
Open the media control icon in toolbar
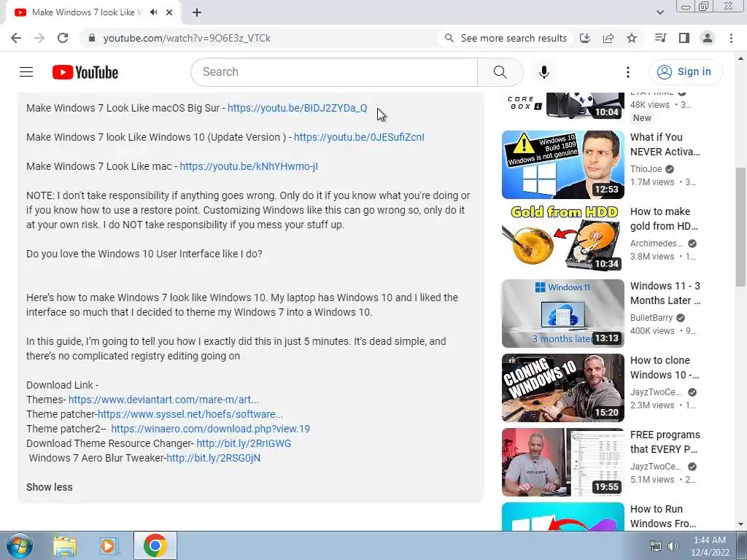pyautogui.click(x=661, y=38)
